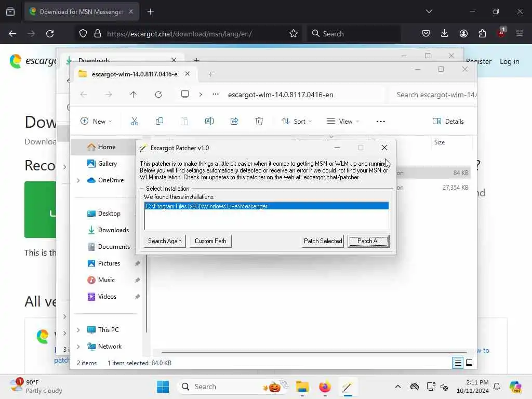Click the Save to Pocket icon
This screenshot has width=532, height=399.
(426, 33)
